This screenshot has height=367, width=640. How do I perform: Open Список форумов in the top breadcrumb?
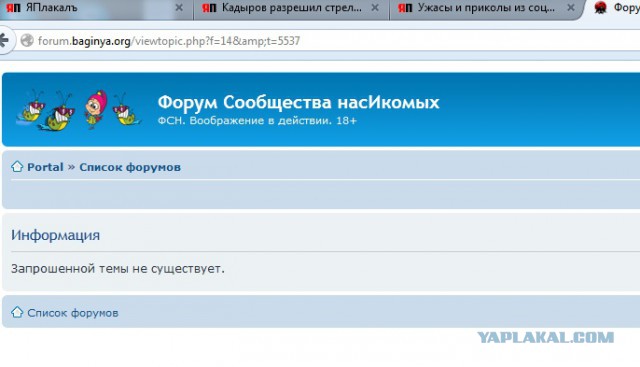point(130,167)
